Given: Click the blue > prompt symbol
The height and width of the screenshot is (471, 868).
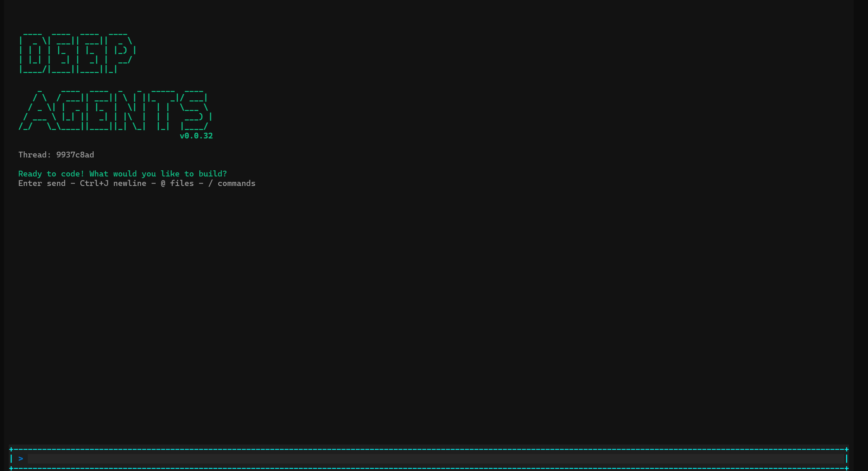Looking at the screenshot, I should (x=21, y=459).
